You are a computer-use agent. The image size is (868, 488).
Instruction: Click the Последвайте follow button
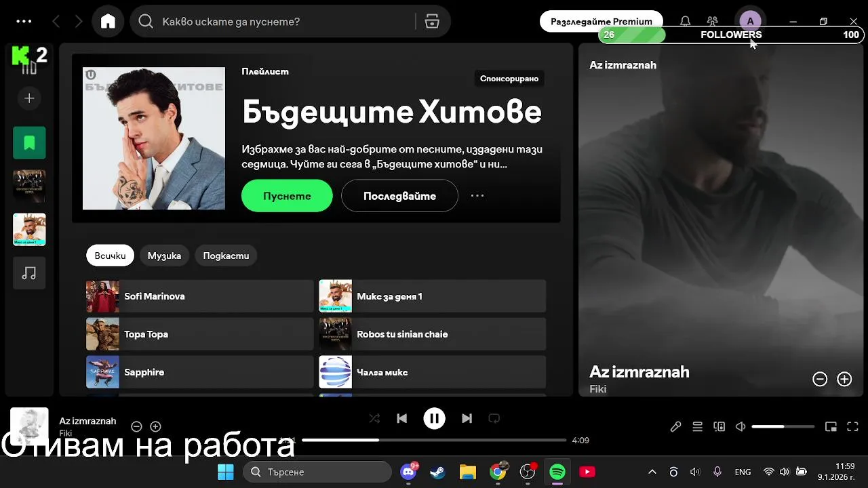tap(399, 196)
